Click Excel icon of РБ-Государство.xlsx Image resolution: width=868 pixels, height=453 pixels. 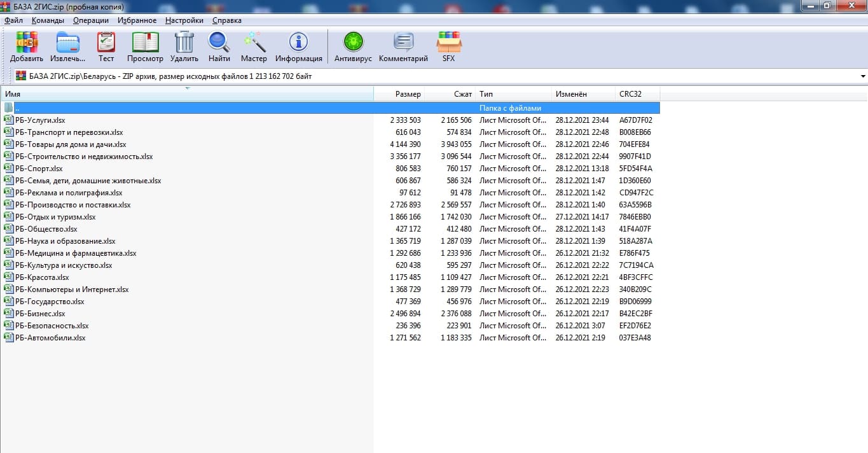(8, 301)
